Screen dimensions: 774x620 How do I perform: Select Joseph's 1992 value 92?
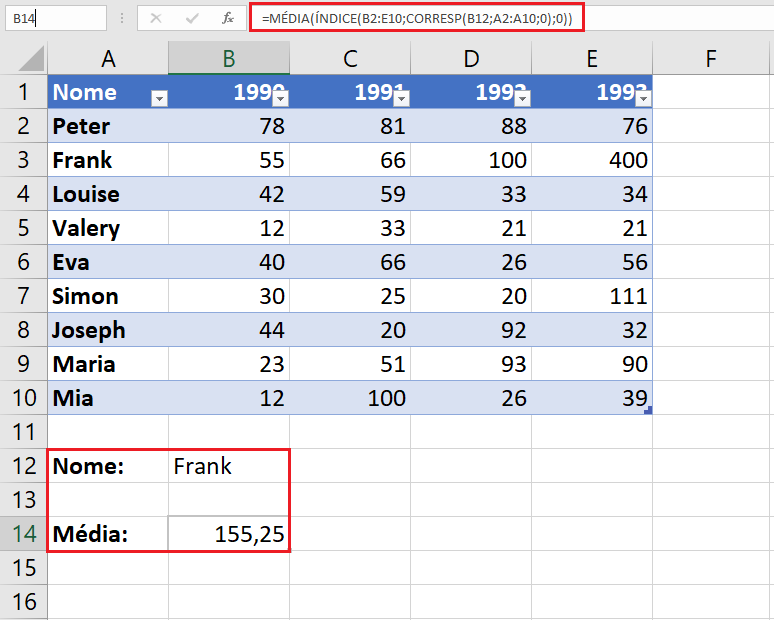pos(471,330)
